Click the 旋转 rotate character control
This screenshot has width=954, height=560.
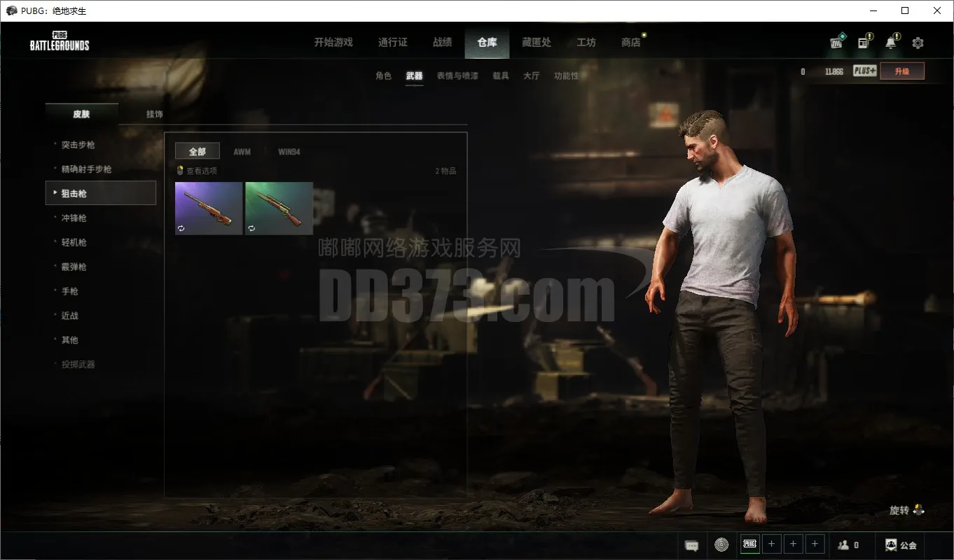coord(907,510)
